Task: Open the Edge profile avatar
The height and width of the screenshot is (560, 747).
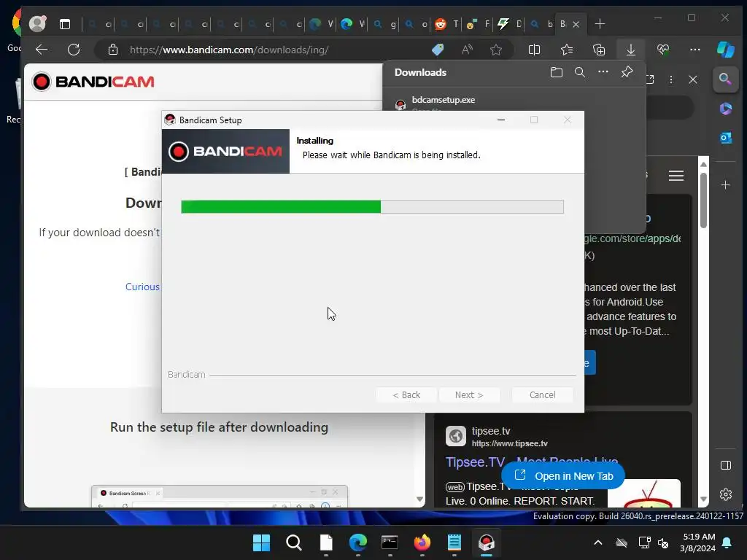Action: 37,24
